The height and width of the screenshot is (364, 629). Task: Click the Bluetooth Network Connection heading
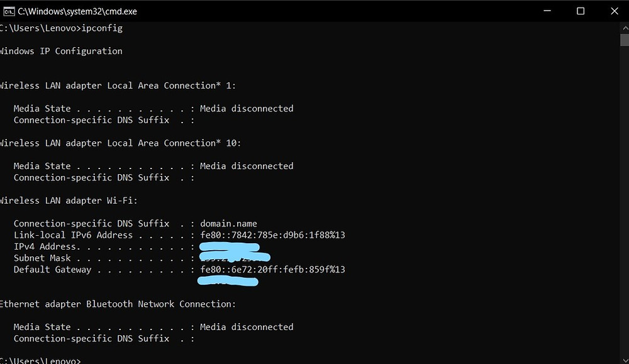click(116, 304)
